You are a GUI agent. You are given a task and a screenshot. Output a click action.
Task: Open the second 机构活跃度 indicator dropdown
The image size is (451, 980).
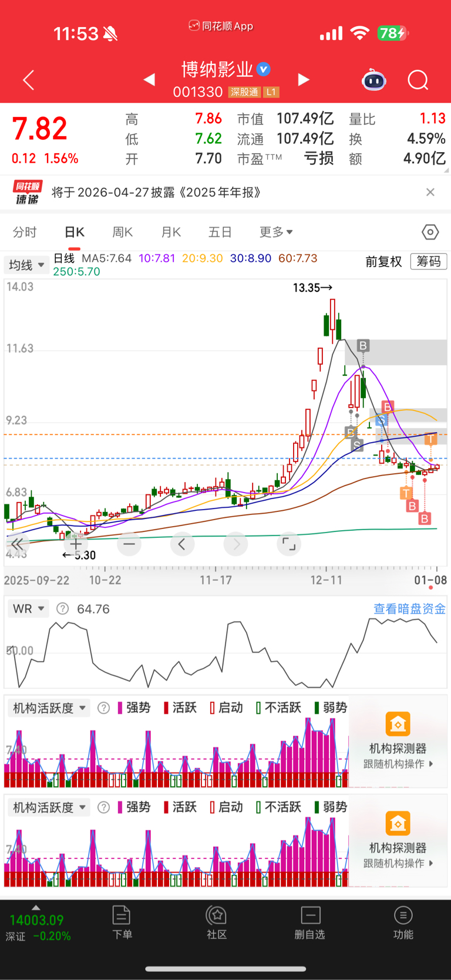click(x=49, y=807)
